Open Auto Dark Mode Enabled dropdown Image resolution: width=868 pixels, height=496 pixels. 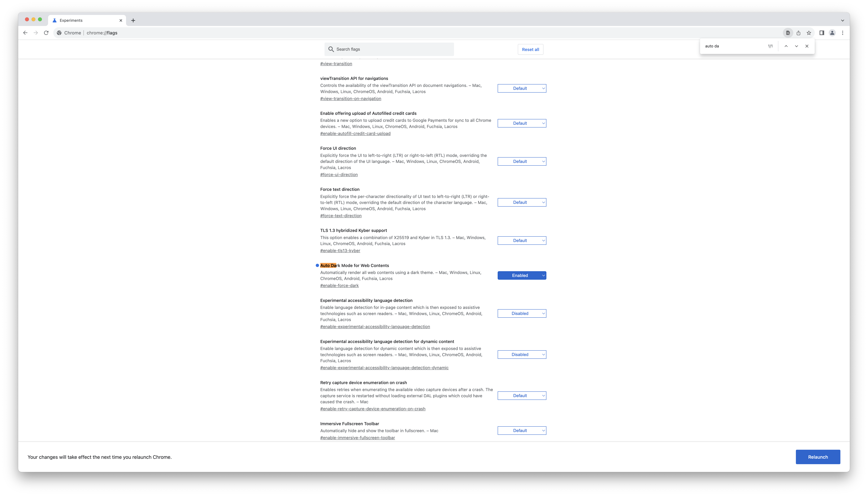(x=522, y=275)
